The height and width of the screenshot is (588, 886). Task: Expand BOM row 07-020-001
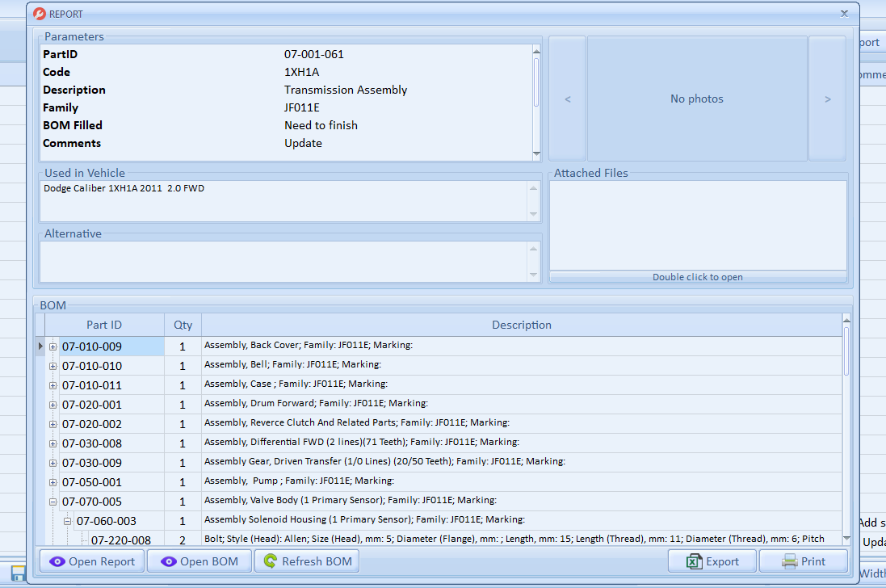[x=53, y=405]
